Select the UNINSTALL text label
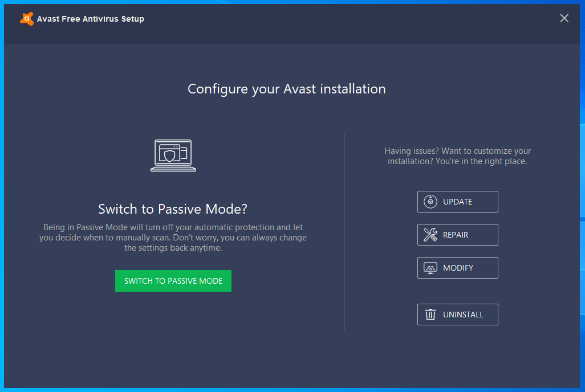585x392 pixels. 463,315
